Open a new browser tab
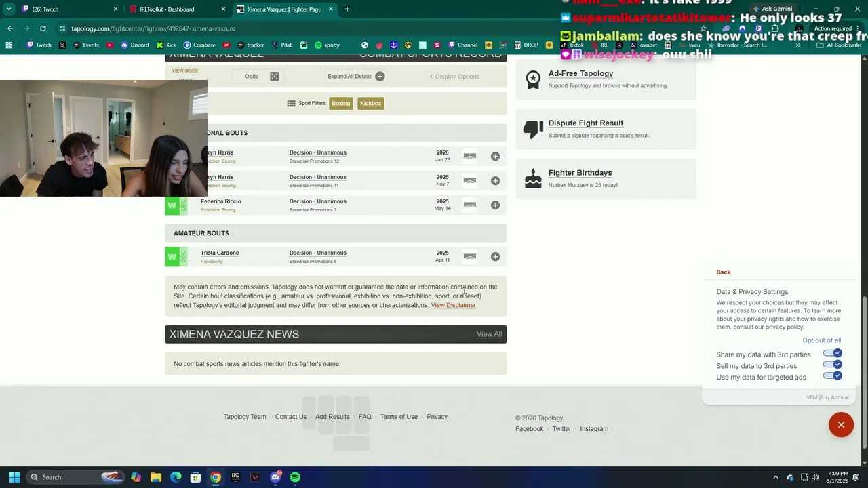This screenshot has width=868, height=488. click(347, 9)
